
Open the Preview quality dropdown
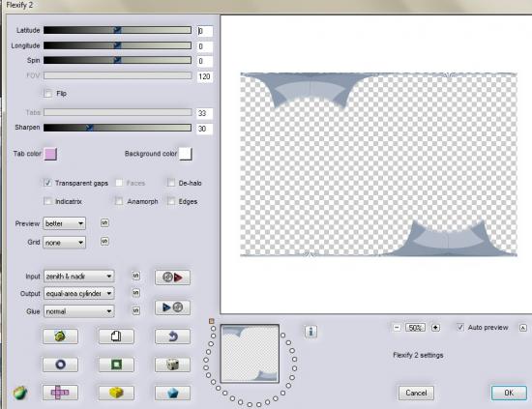65,223
